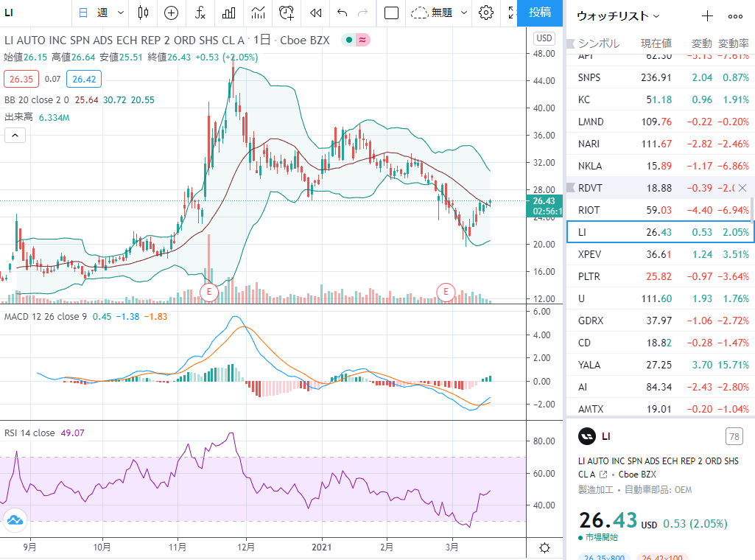Redo the last chart action
Screen dimensions: 755x560
pyautogui.click(x=362, y=13)
